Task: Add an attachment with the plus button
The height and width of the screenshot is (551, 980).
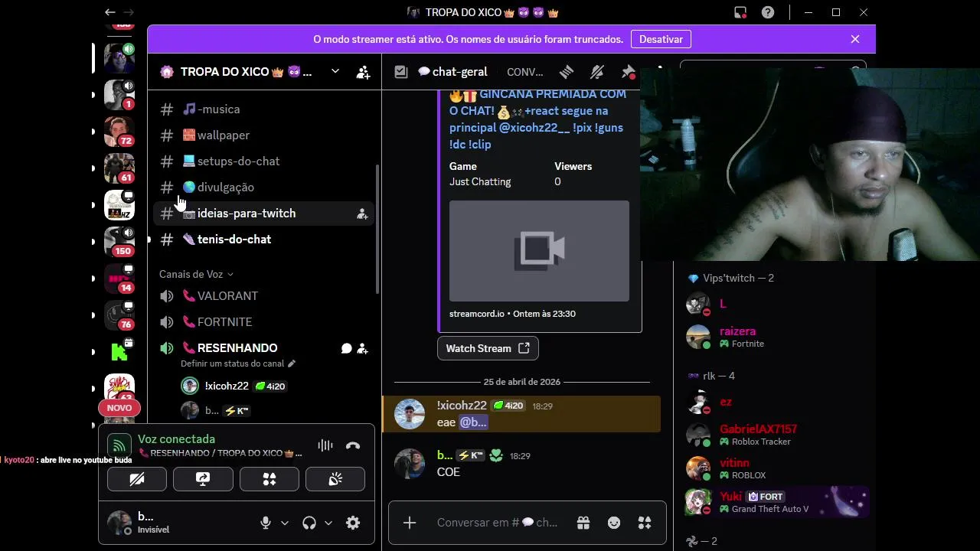Action: point(410,523)
